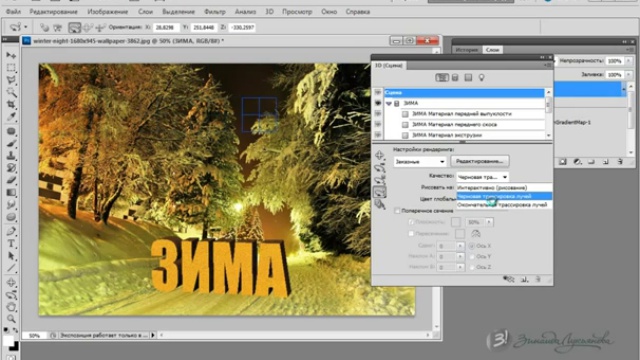
Task: Choose Интерактивно (рисование) quality option
Action: point(504,188)
